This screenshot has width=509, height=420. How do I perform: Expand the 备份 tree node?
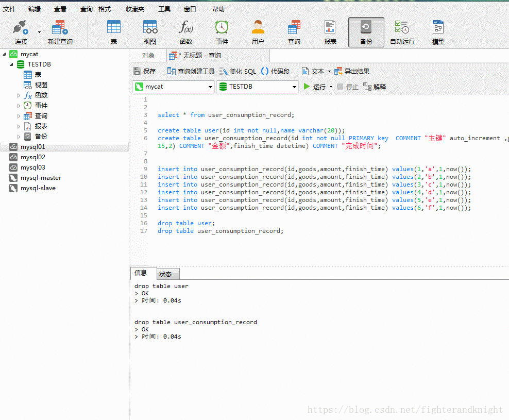tap(19, 137)
